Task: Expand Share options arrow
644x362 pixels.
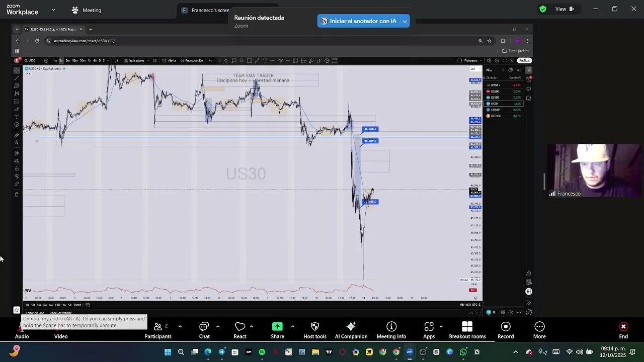Action: [x=293, y=327]
